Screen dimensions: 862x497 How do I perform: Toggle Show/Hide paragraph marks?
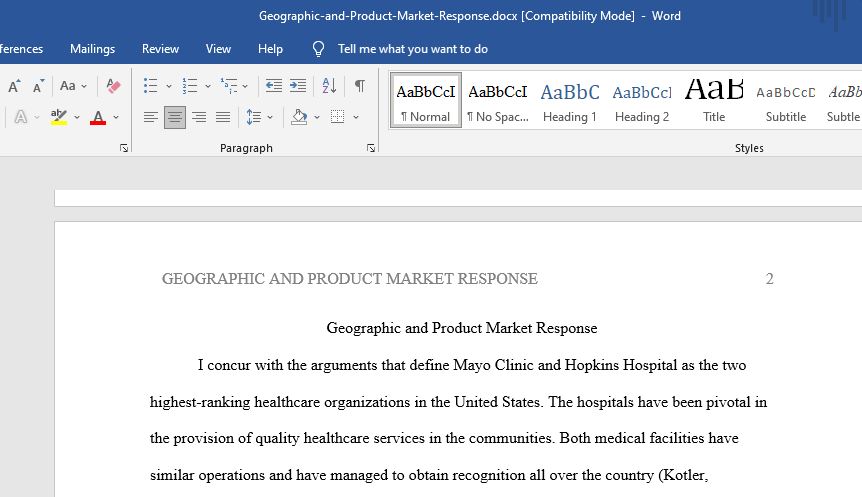pos(360,86)
